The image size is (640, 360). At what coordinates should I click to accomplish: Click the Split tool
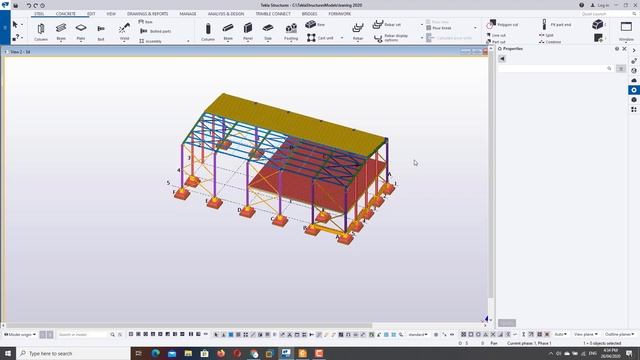tap(546, 35)
